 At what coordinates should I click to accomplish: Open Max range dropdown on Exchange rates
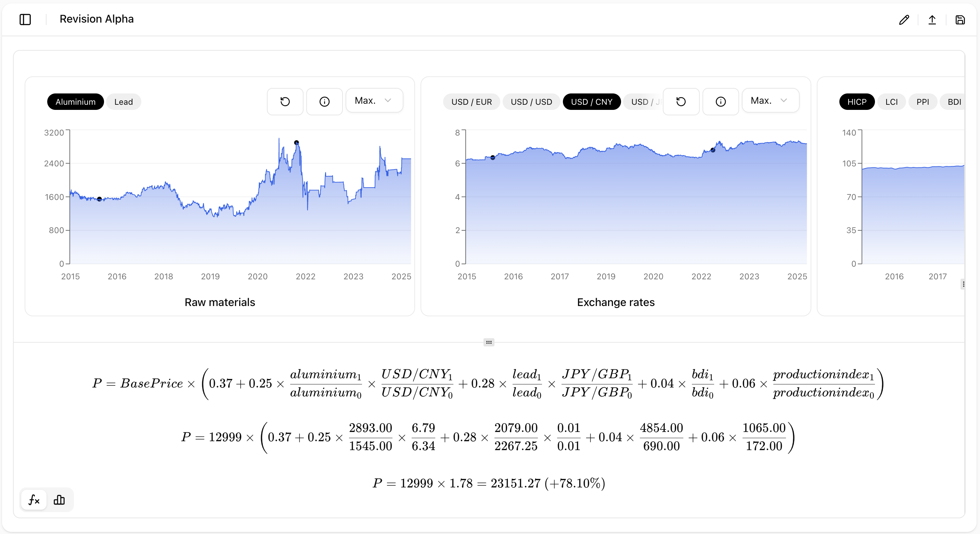click(770, 100)
